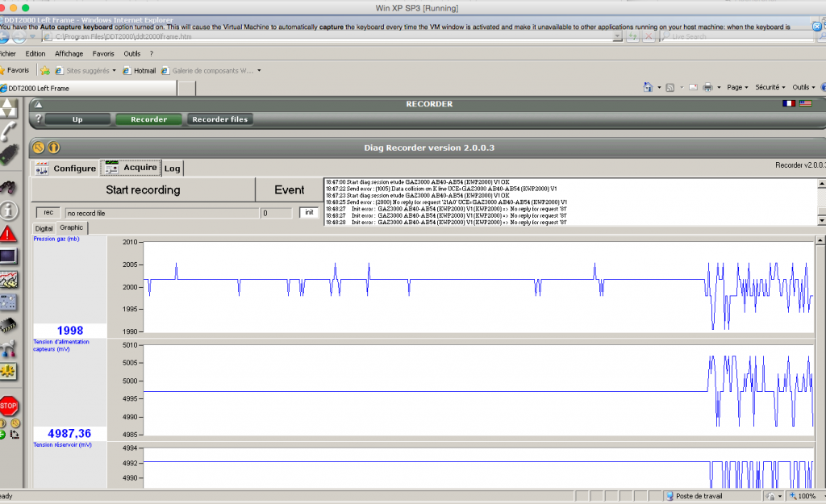Click the 4987,36 voltage value
Viewport: 826px width, 504px height.
tap(69, 433)
